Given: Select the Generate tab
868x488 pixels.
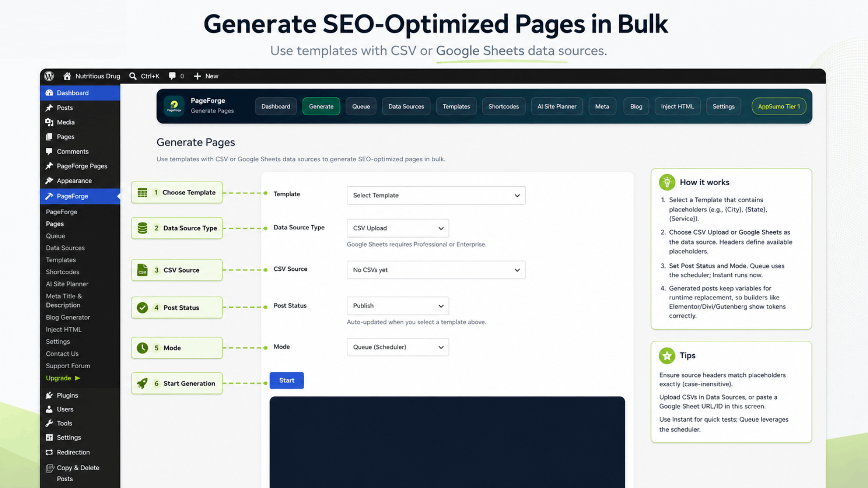Looking at the screenshot, I should point(321,106).
